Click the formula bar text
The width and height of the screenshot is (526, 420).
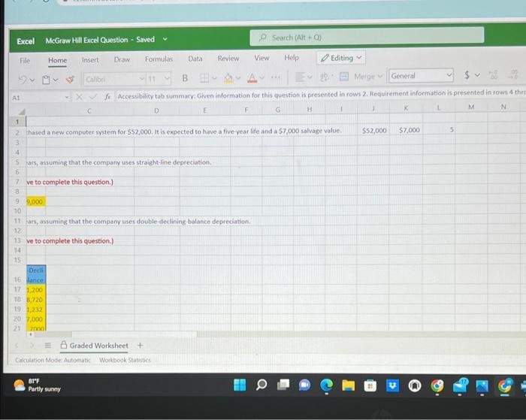click(x=320, y=94)
